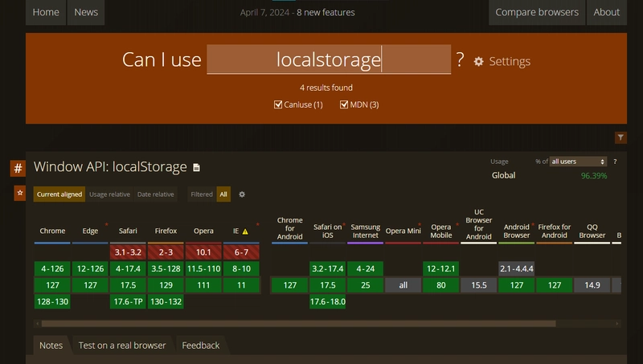This screenshot has height=364, width=643.
Task: Click the Safari column header
Action: (128, 231)
